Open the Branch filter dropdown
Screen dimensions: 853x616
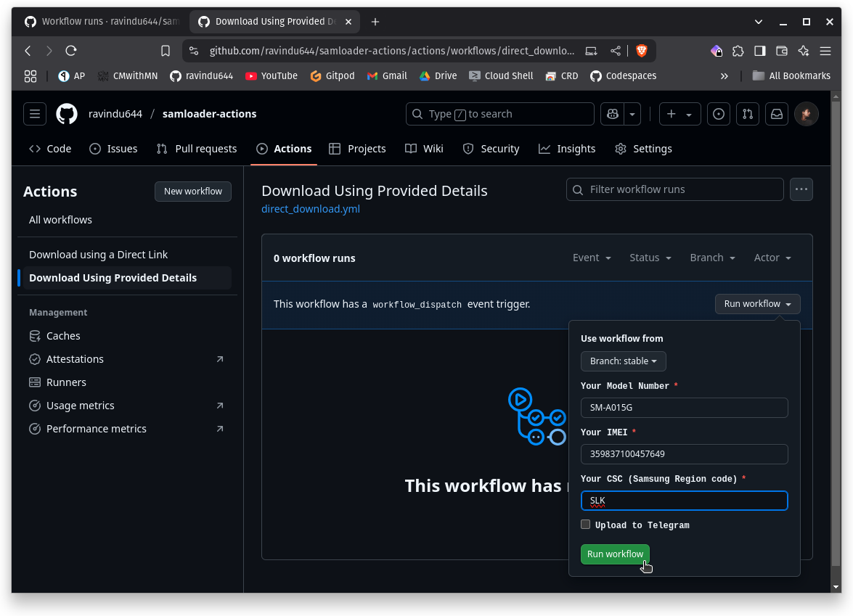713,258
